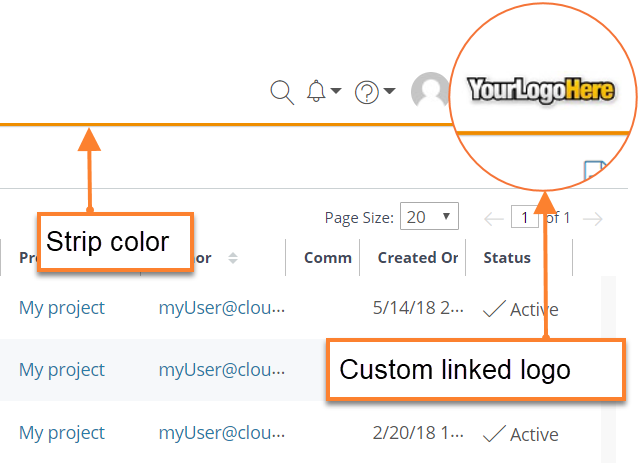This screenshot has height=463, width=640.
Task: Expand the help menu dropdown arrow
Action: [x=390, y=90]
